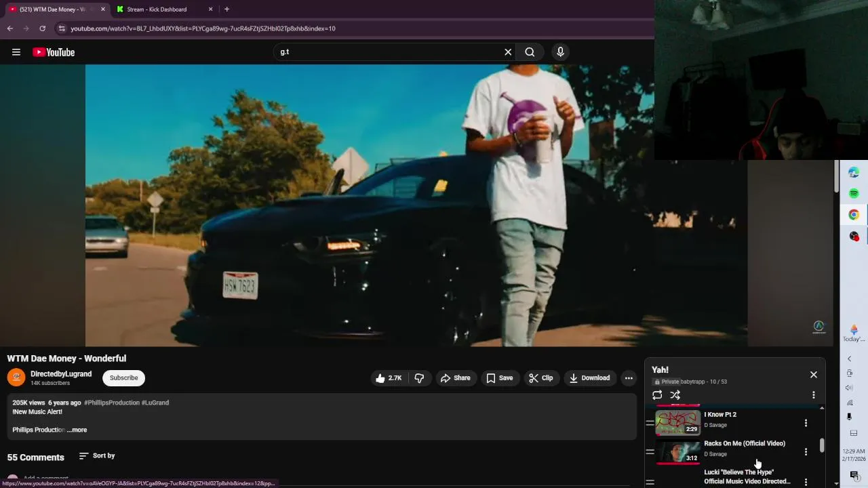Open the DirectedbyLugrand channel name link
868x488 pixels.
pos(61,374)
